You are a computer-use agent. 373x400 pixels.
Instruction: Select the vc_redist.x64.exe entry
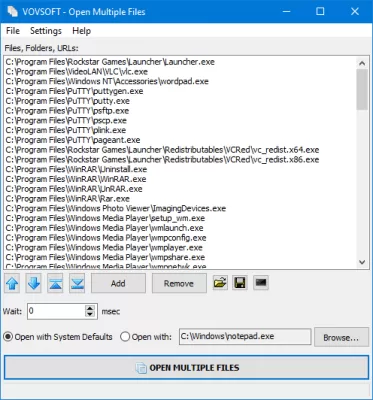click(162, 150)
